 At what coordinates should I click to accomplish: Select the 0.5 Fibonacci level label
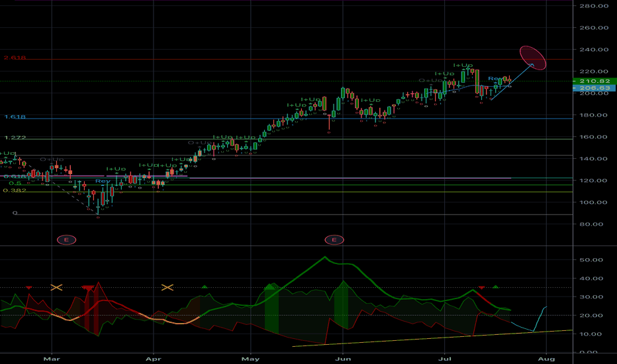(x=15, y=183)
